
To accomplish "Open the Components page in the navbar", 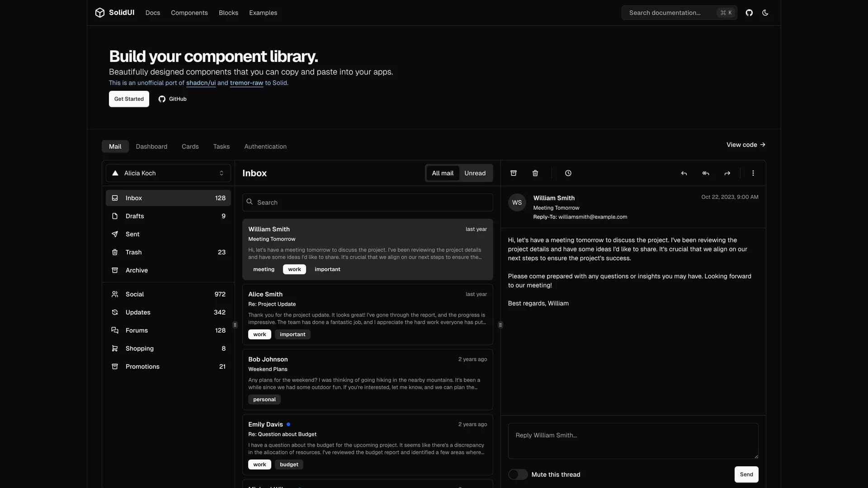I will pyautogui.click(x=189, y=13).
